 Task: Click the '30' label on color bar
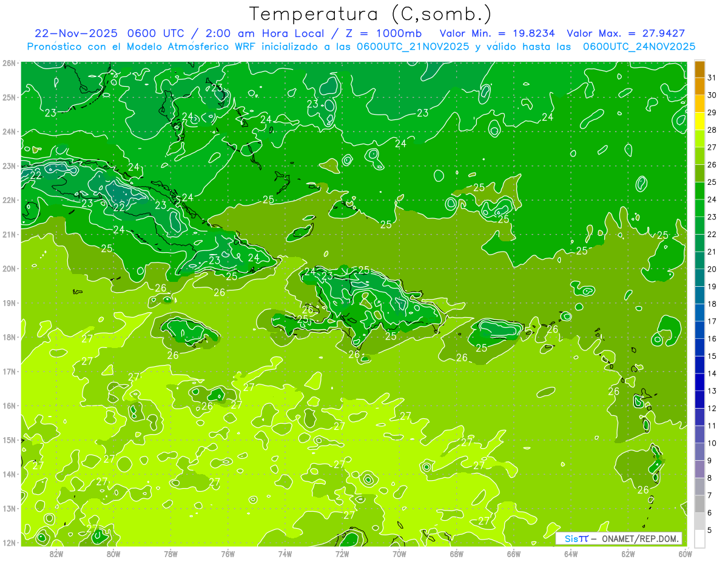coord(712,95)
